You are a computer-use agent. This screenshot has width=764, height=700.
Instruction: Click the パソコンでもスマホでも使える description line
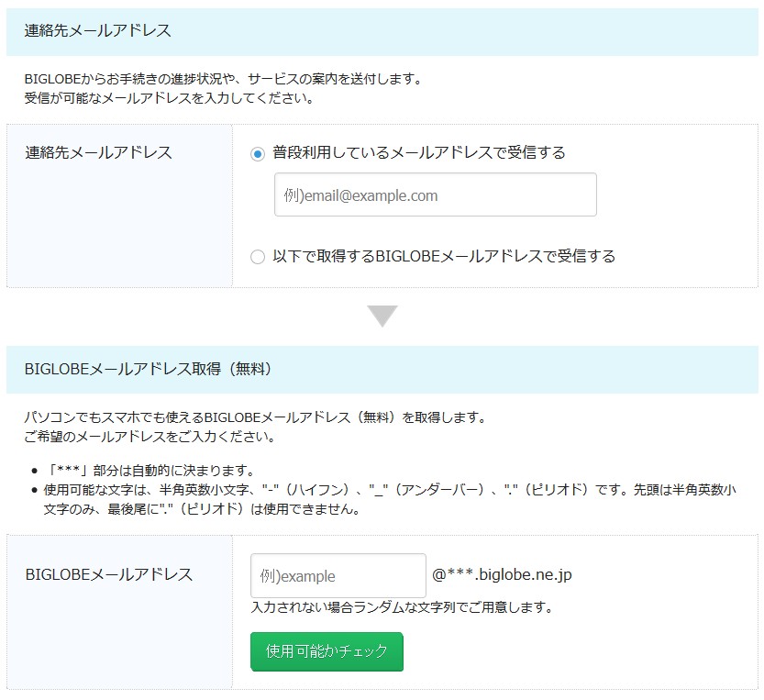coord(255,417)
